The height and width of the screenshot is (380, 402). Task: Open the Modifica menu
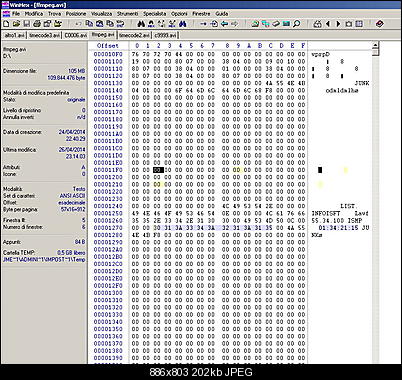point(34,14)
